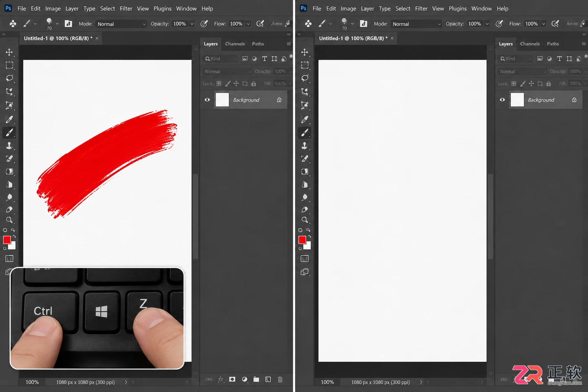Open the Image menu in the blank-canvas window
Viewport: 588px width, 392px height.
[x=348, y=9]
